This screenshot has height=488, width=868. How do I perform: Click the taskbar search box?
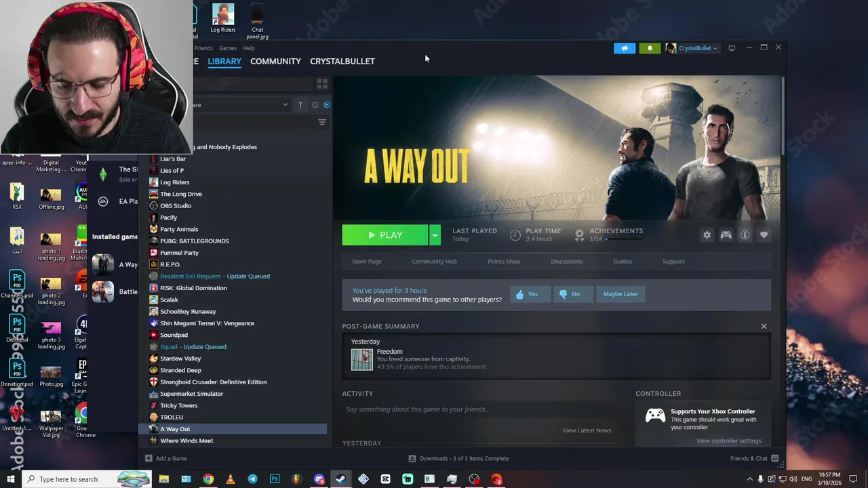[88, 479]
